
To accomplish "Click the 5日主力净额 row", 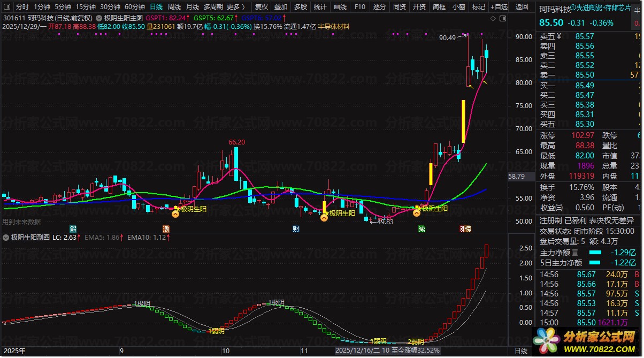I will tap(589, 263).
